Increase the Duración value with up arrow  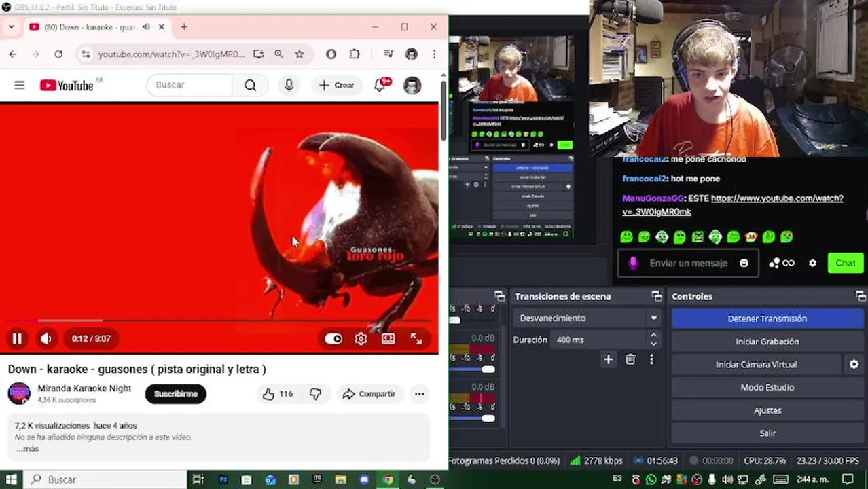tap(653, 335)
